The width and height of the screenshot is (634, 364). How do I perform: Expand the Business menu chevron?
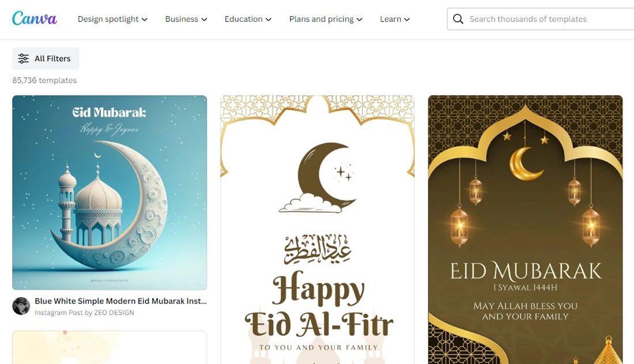[204, 20]
